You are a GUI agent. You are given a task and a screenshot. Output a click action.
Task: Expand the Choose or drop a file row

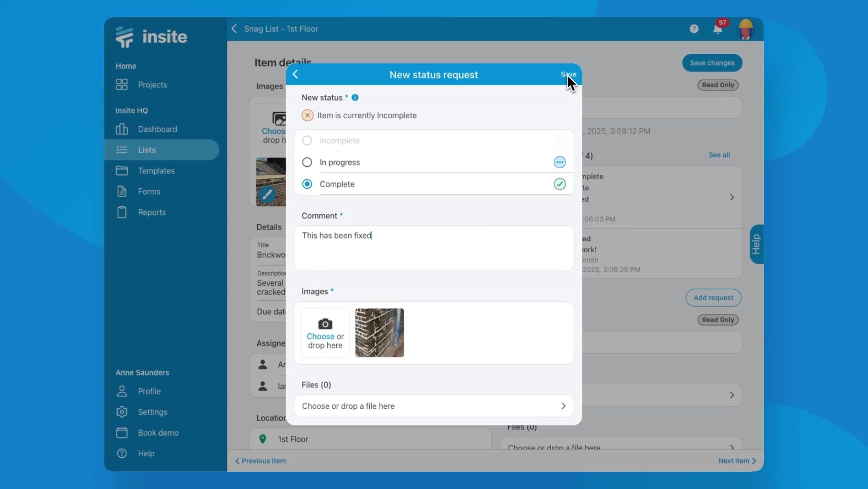click(434, 406)
